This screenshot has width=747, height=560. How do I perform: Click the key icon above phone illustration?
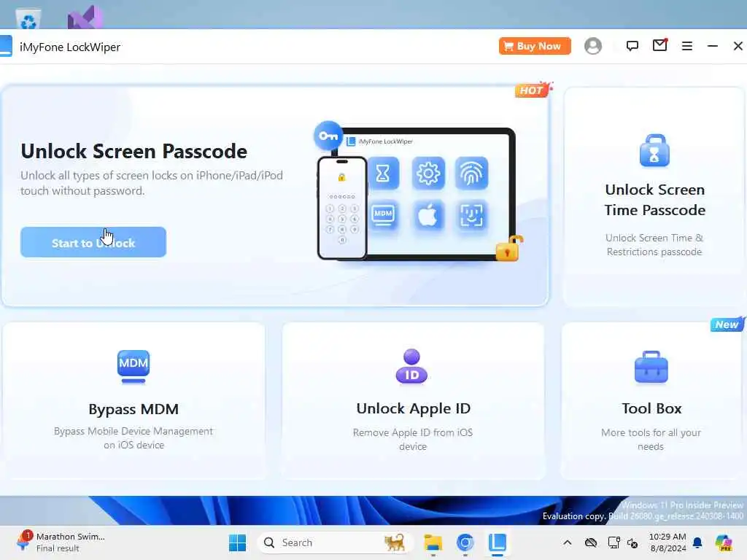[x=328, y=136]
